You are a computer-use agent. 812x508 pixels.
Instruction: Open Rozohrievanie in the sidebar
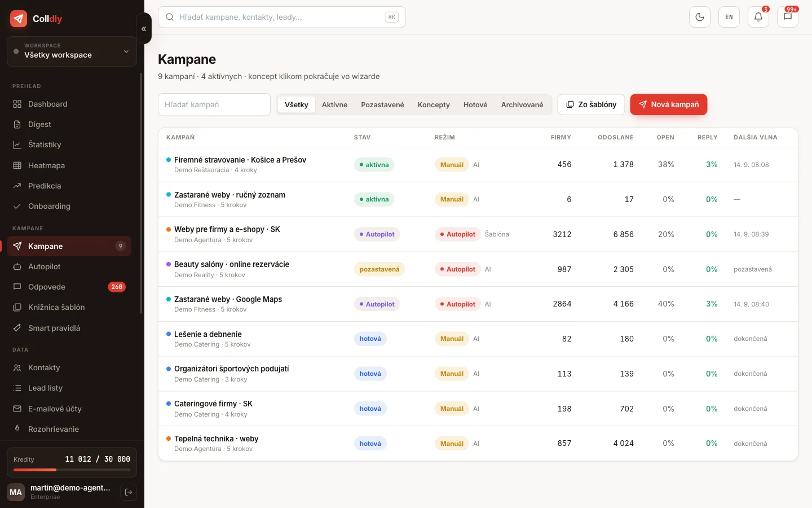(69, 429)
